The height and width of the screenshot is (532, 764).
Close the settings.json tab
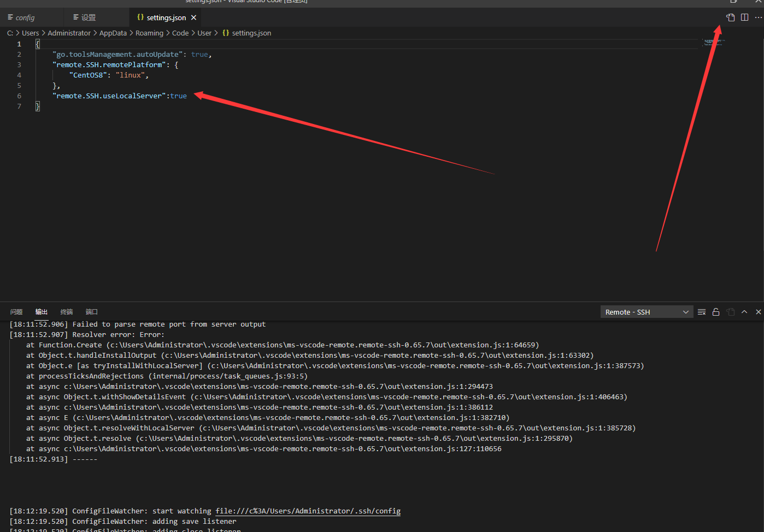click(x=193, y=17)
